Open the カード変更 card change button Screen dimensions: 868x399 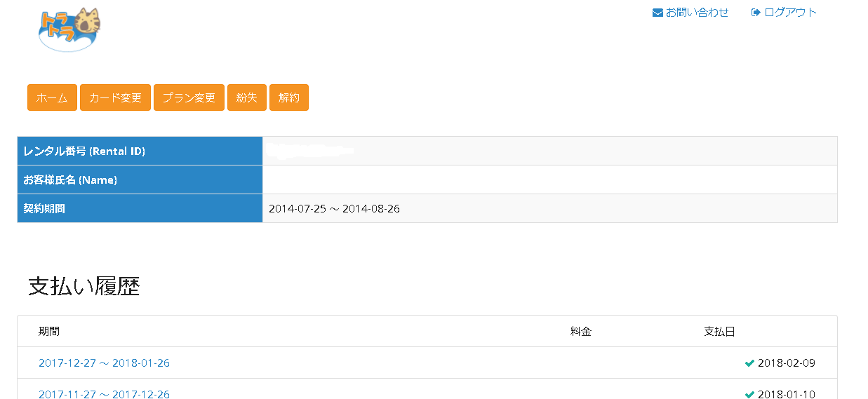coord(115,97)
